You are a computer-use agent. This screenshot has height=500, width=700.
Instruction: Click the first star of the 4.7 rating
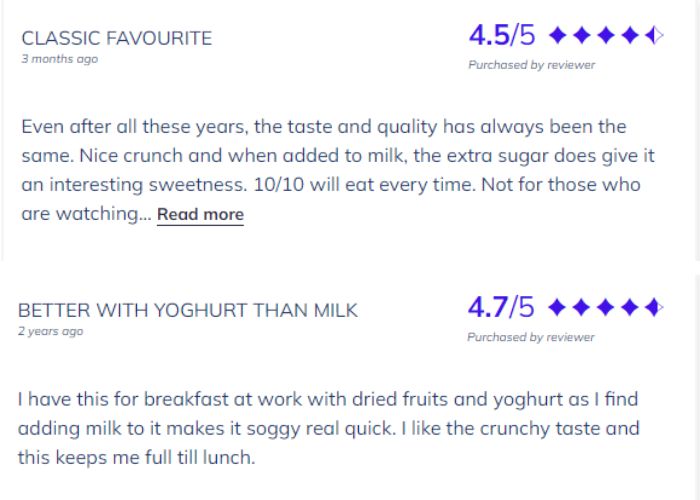[x=558, y=307]
